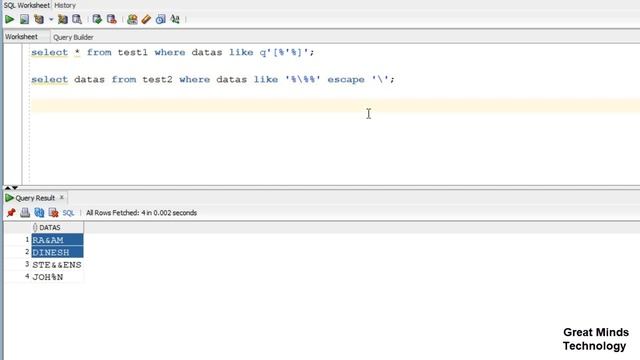
Task: Click the SQL Tuning Advisor icon
Action: (x=77, y=19)
